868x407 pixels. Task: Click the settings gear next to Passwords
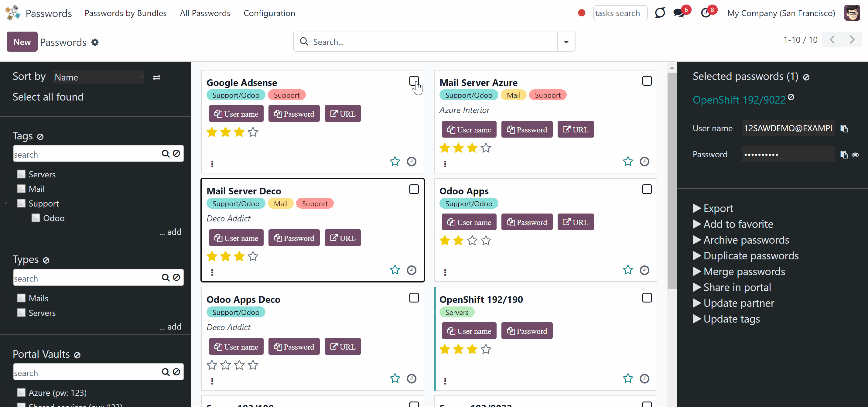coord(95,42)
